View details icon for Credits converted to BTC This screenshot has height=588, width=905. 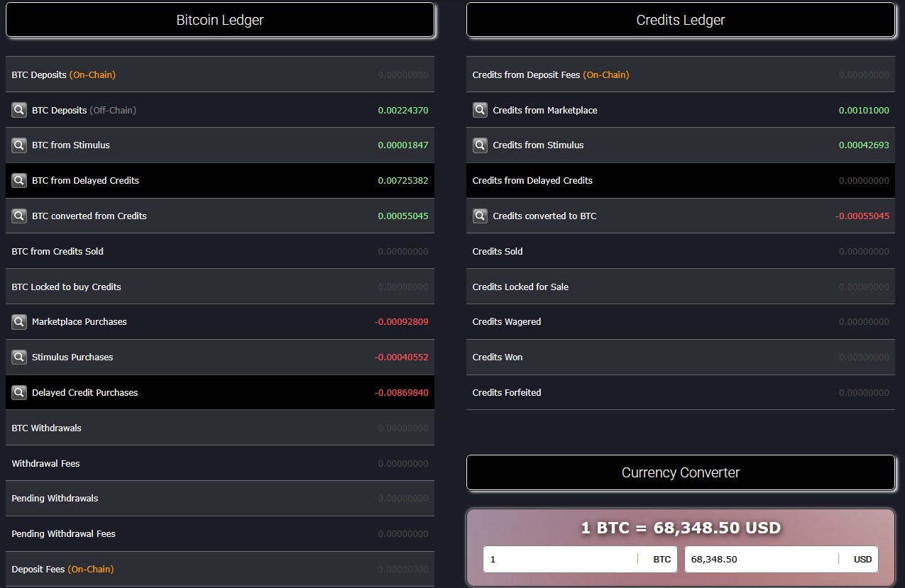[481, 216]
